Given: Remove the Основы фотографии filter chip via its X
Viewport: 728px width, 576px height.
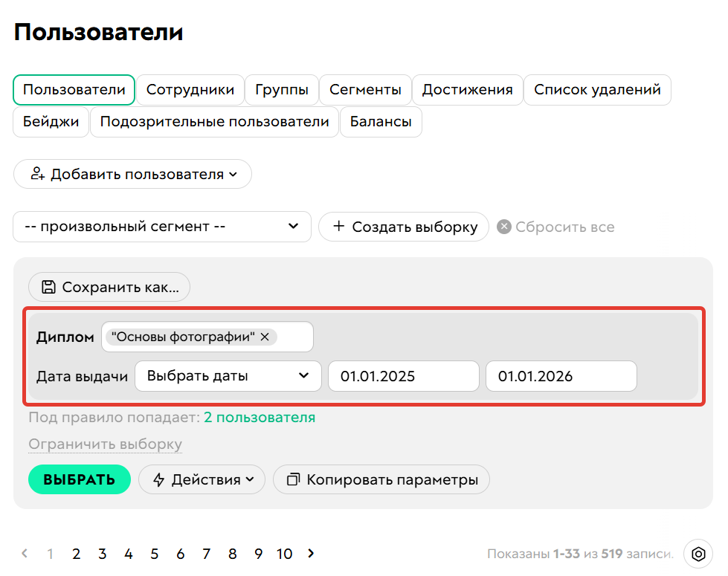Looking at the screenshot, I should click(265, 337).
